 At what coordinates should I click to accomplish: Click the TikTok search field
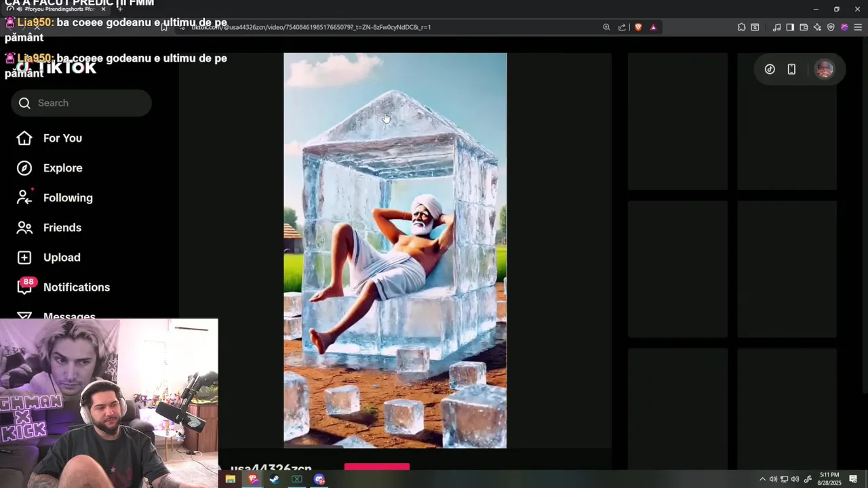click(x=81, y=103)
